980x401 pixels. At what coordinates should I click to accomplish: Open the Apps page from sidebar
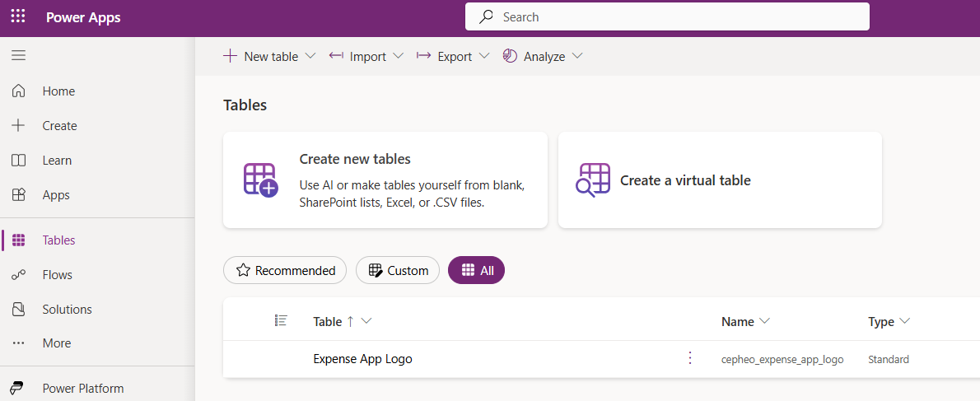click(x=56, y=195)
